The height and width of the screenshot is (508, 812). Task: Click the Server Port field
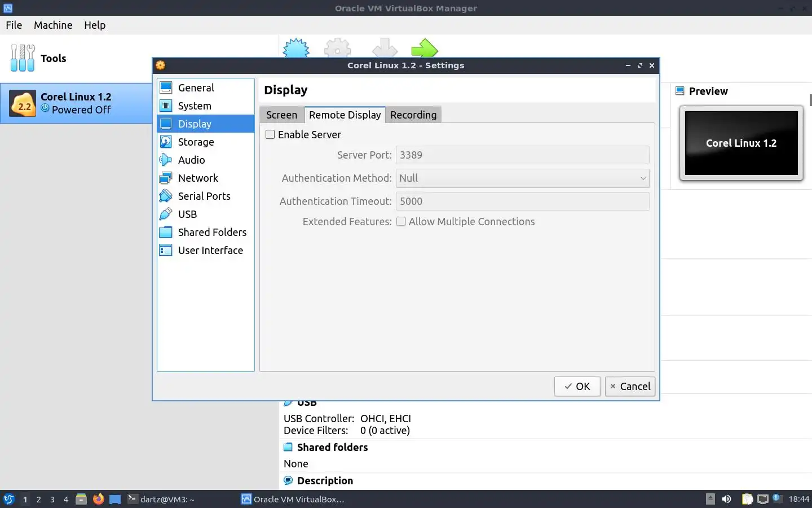coord(523,155)
